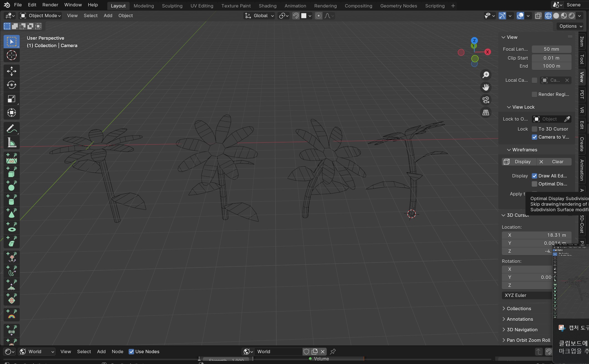This screenshot has width=589, height=364.
Task: Toggle proportional editing in header
Action: [x=318, y=16]
